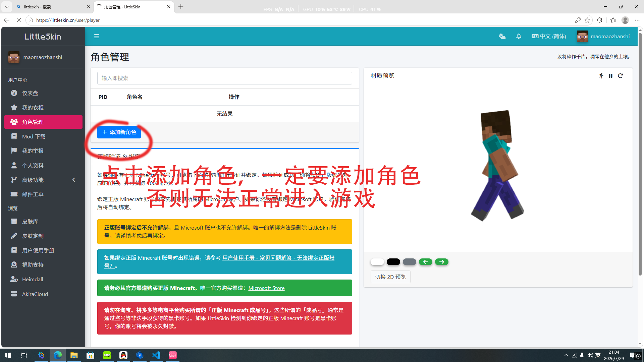The height and width of the screenshot is (362, 644).
Task: Click the green right arrow button
Action: coord(442,262)
